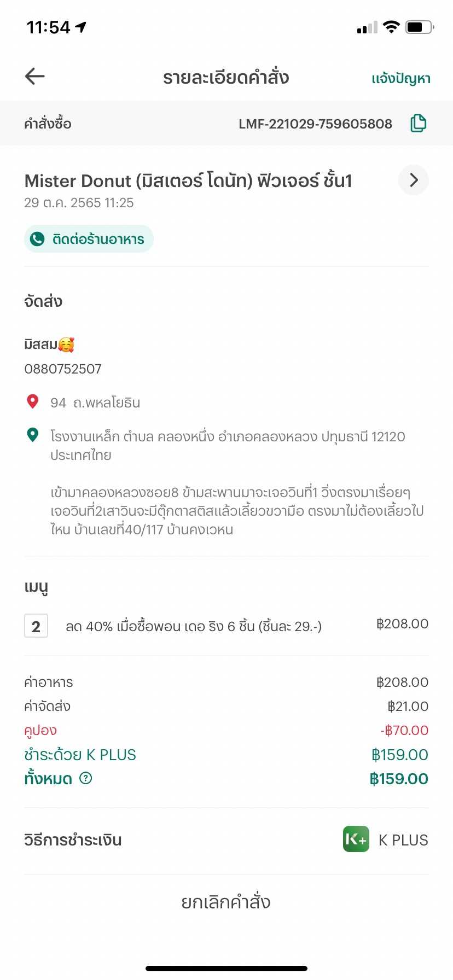Image resolution: width=453 pixels, height=980 pixels.
Task: Tap the red pickup location pin
Action: (x=33, y=402)
